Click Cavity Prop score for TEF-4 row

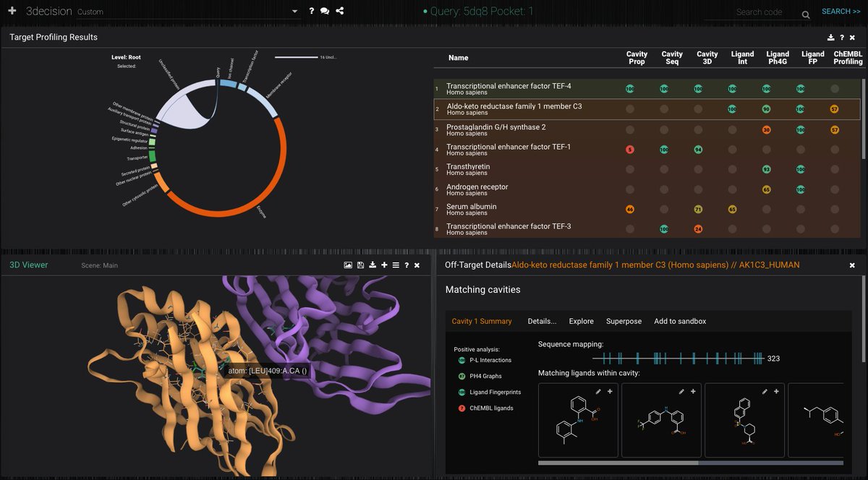pos(630,89)
